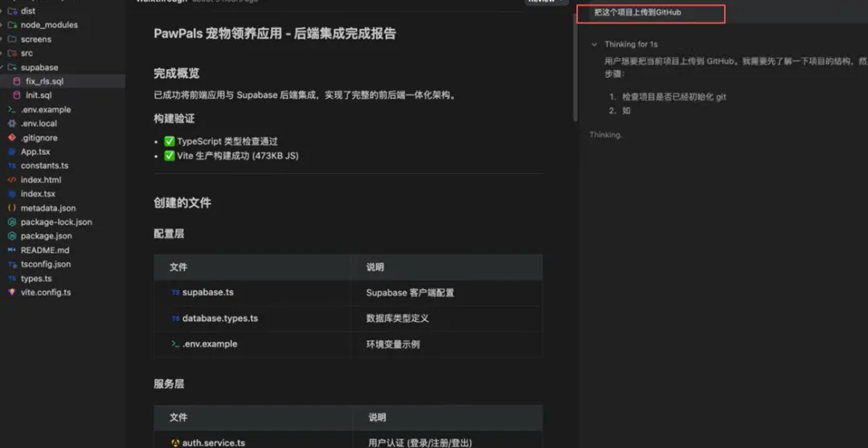
Task: Open types.ts in the file tree
Action: click(x=36, y=279)
